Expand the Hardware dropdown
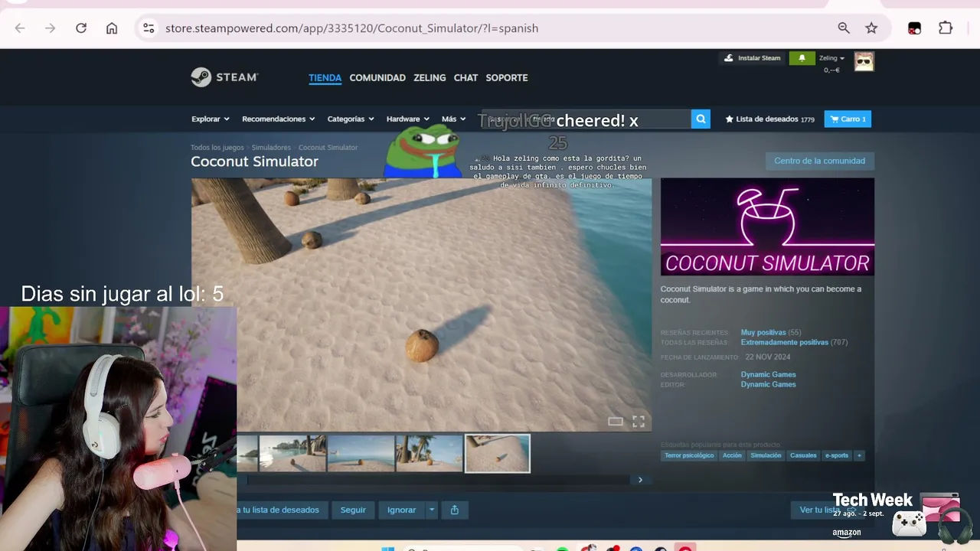This screenshot has width=980, height=551. coord(408,119)
